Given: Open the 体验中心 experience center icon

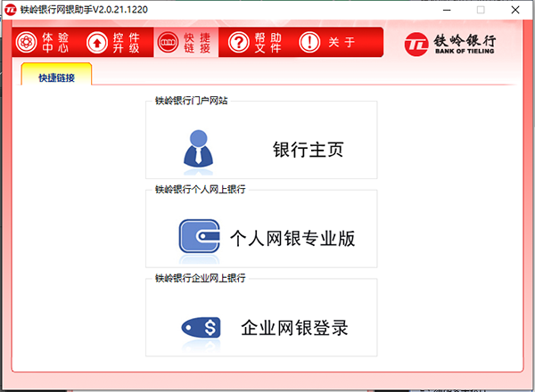Looking at the screenshot, I should point(26,42).
